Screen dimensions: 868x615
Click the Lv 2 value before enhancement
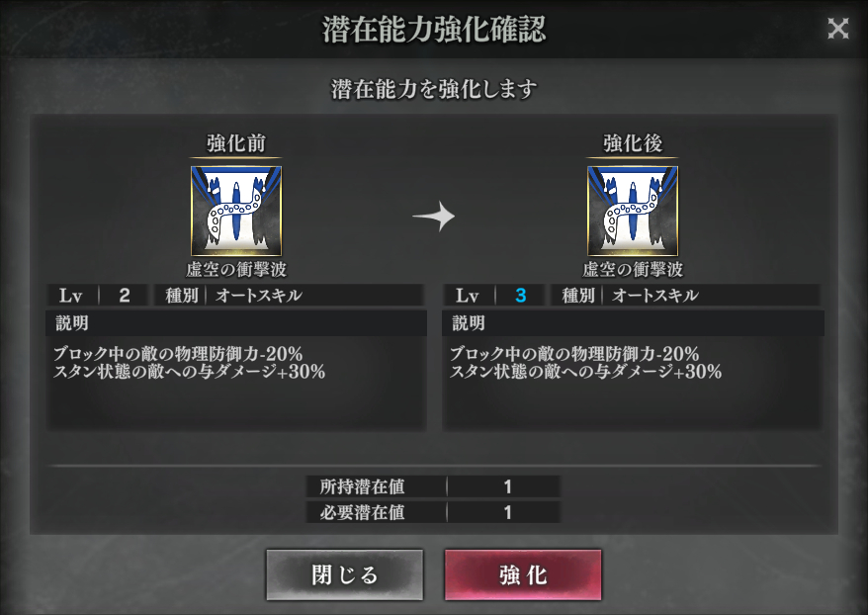(x=125, y=295)
